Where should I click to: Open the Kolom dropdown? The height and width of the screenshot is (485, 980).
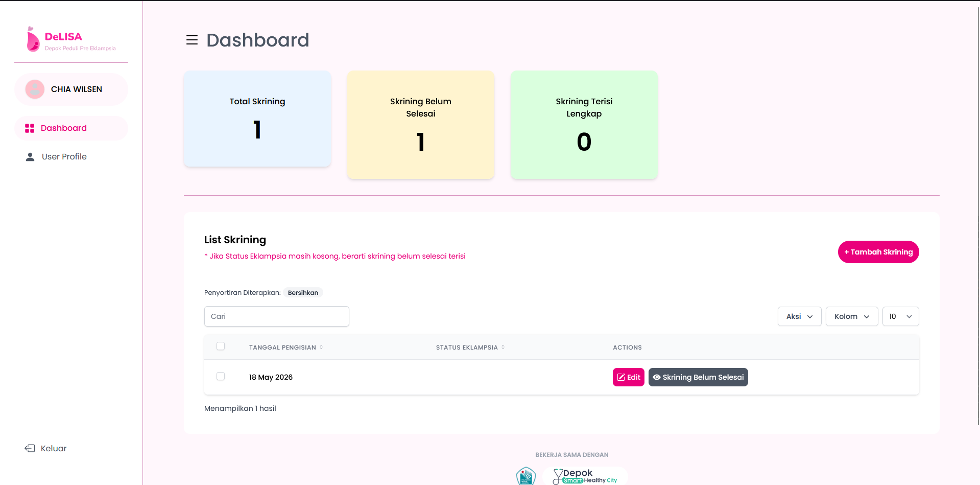pos(852,316)
